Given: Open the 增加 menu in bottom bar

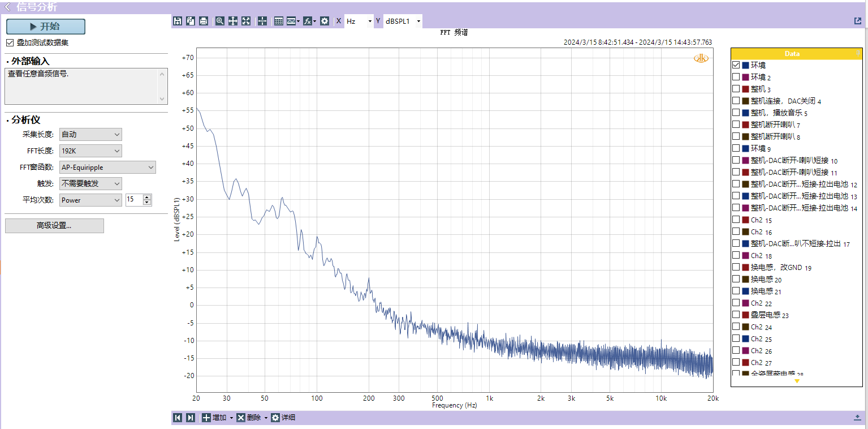Looking at the screenshot, I should click(x=218, y=418).
